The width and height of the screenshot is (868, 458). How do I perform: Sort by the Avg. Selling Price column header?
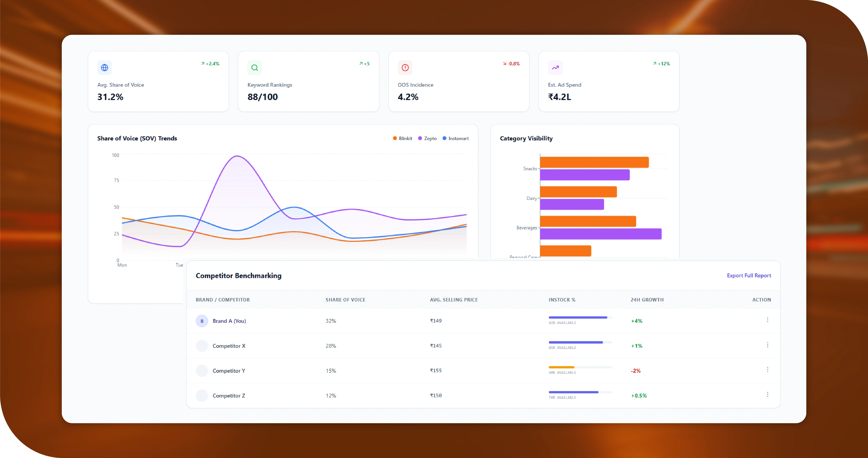(x=453, y=300)
